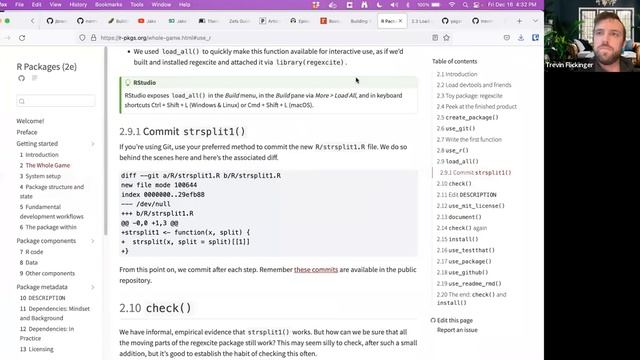Open the R Packages (2e) title link
This screenshot has height=360, width=640.
point(47,67)
